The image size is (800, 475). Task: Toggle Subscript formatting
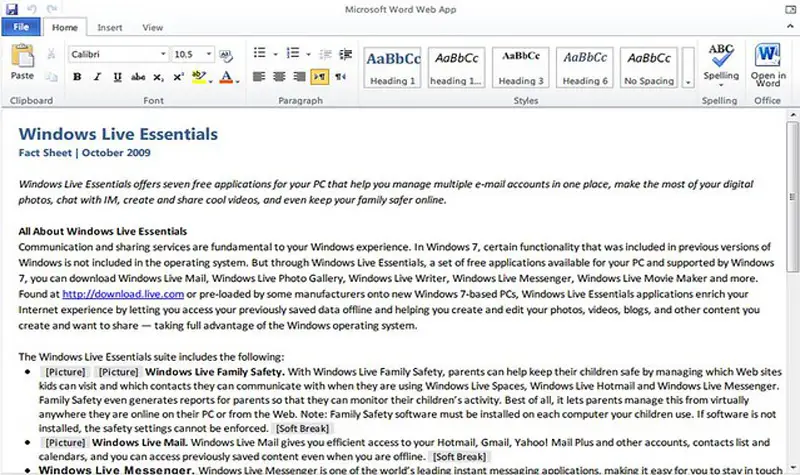[x=158, y=78]
